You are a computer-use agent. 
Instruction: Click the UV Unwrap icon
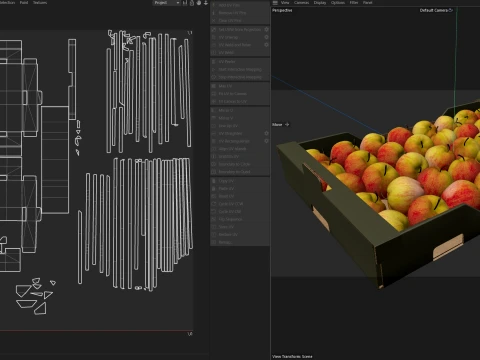pos(214,37)
